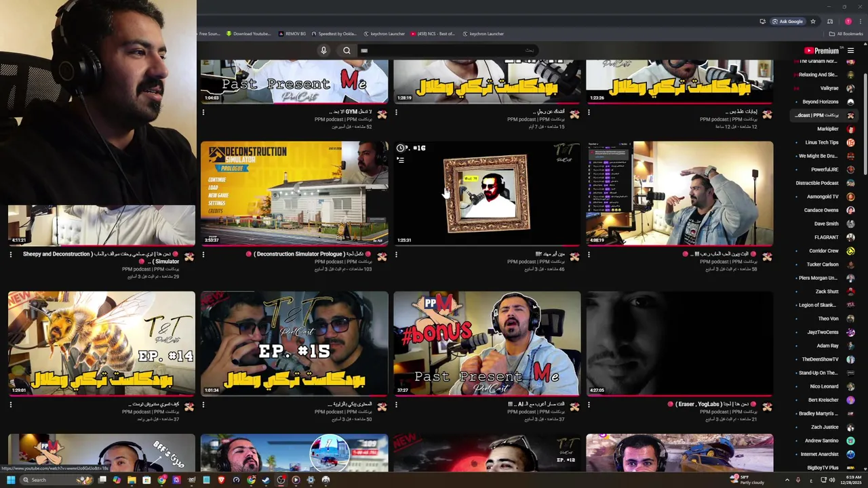This screenshot has width=868, height=488.
Task: Open Corridor Crew subscription in sidebar
Action: point(823,251)
